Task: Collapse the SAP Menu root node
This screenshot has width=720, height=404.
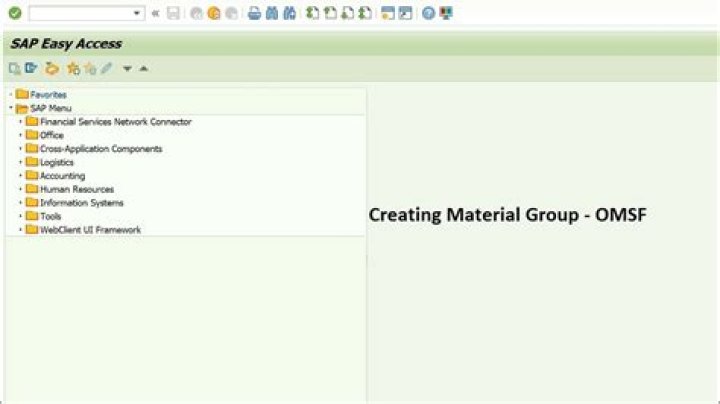Action: 10,108
